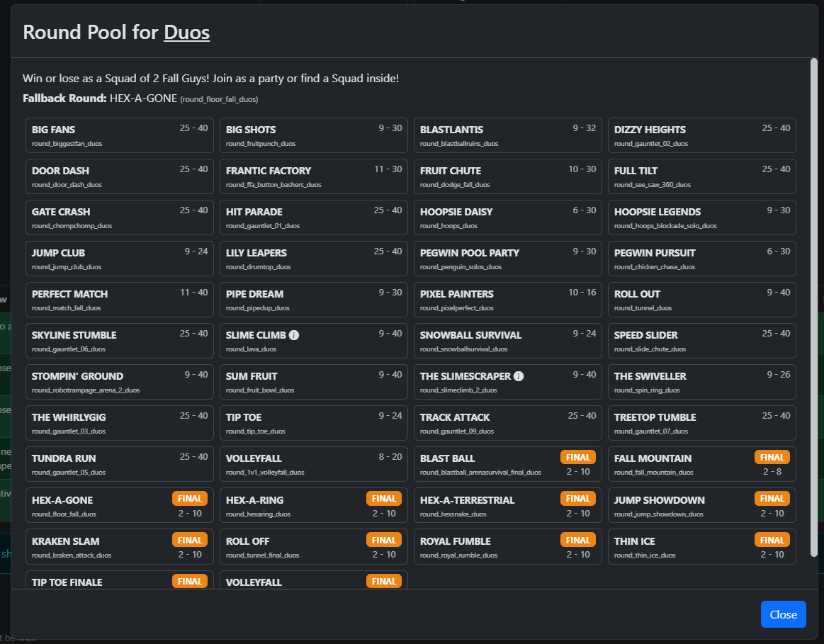Select the GATE CRASH round card
The height and width of the screenshot is (644, 824).
(120, 218)
